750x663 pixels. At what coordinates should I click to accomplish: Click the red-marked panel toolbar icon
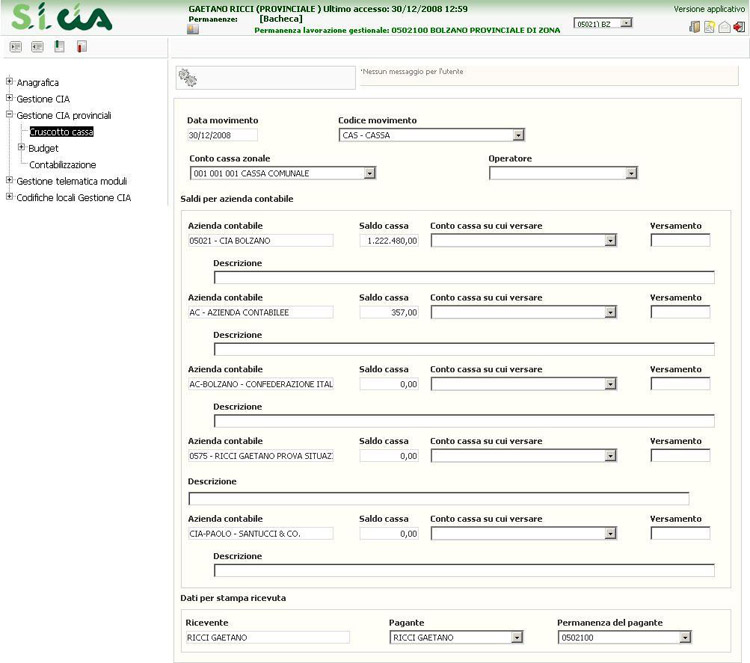[82, 46]
